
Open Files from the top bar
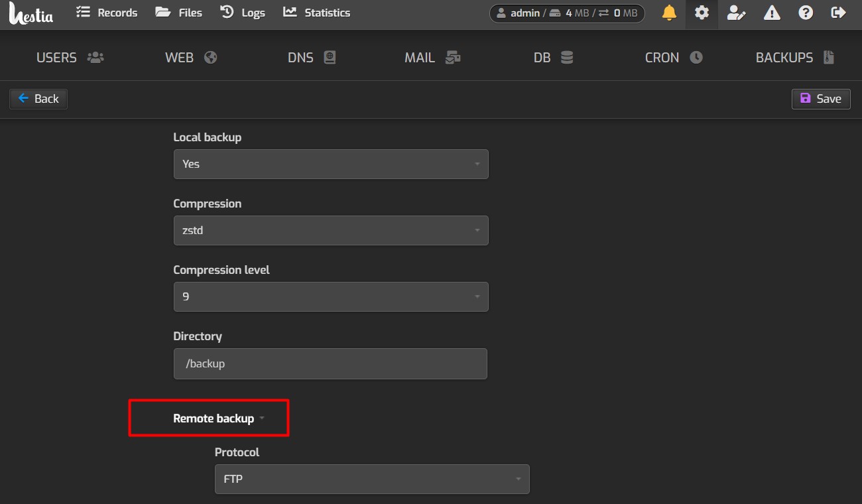pyautogui.click(x=178, y=13)
